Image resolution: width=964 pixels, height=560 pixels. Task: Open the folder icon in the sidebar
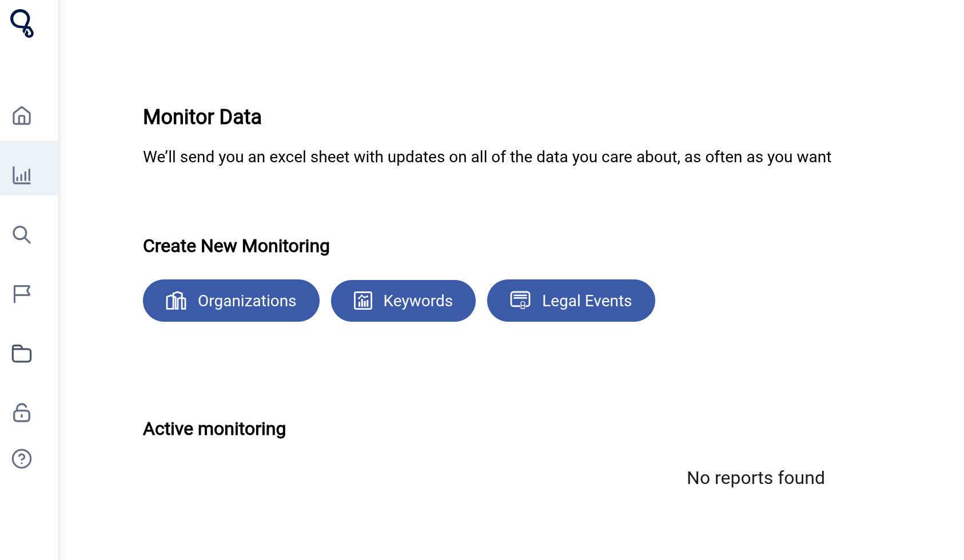tap(22, 353)
